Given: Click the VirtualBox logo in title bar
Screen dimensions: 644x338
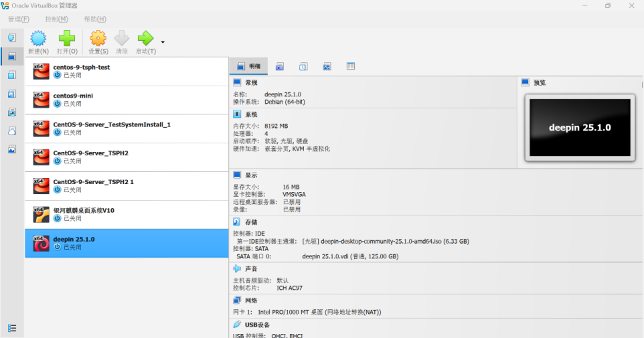Looking at the screenshot, I should coord(5,6).
